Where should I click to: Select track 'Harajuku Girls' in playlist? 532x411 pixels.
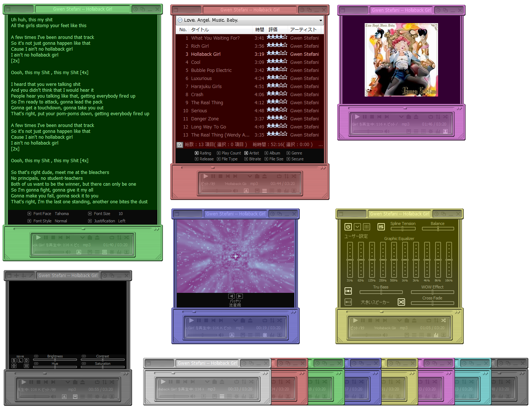coord(250,86)
